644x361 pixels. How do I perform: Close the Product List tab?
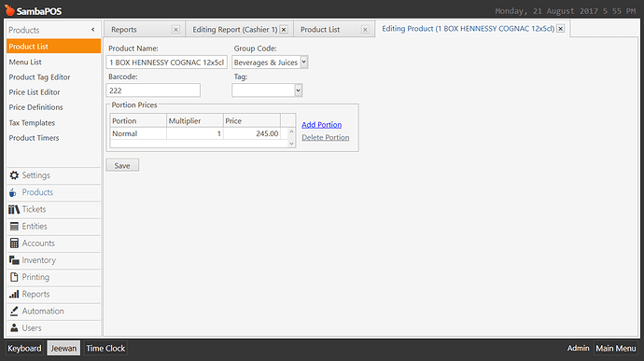click(x=365, y=30)
